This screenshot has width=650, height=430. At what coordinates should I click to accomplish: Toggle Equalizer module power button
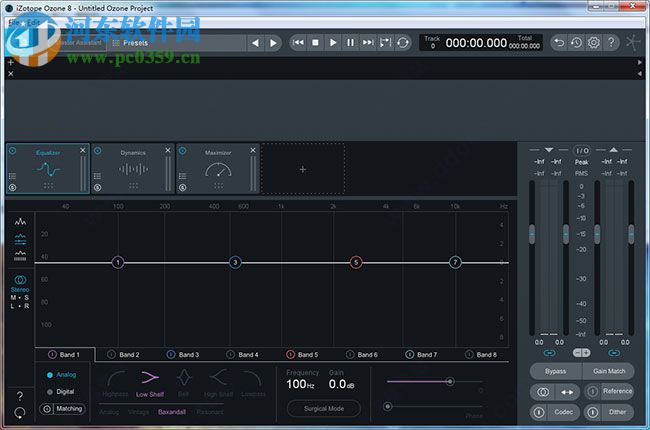pyautogui.click(x=12, y=151)
